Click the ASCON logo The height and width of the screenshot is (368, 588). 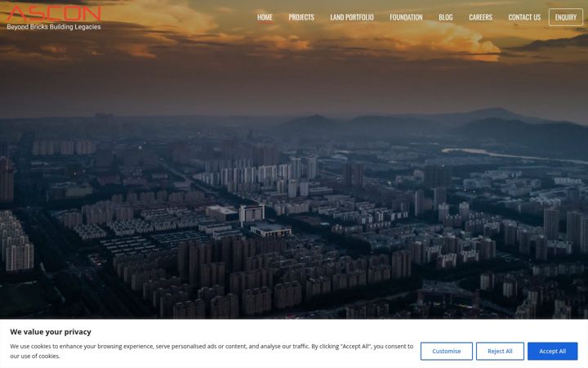click(54, 17)
